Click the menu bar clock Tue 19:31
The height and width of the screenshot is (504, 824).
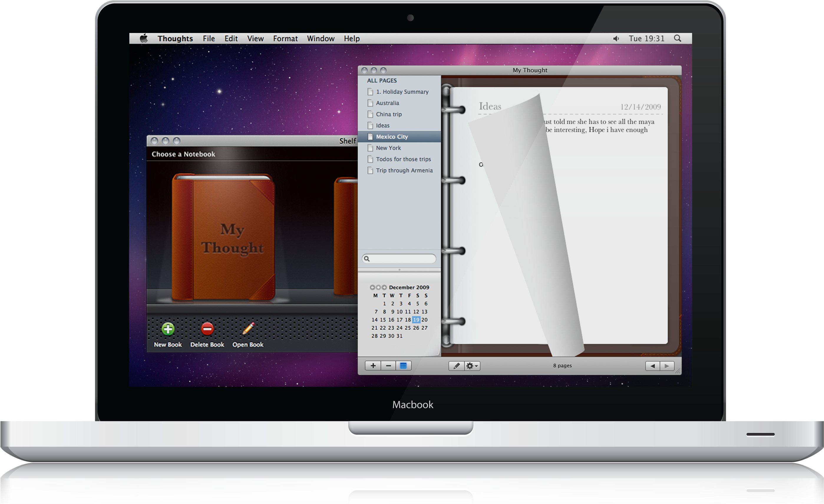coord(646,39)
